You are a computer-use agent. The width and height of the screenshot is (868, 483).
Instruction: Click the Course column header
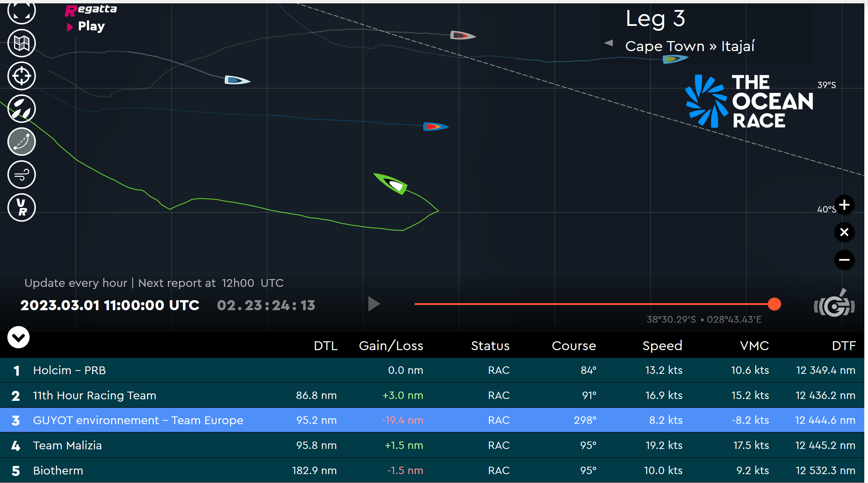(x=574, y=346)
